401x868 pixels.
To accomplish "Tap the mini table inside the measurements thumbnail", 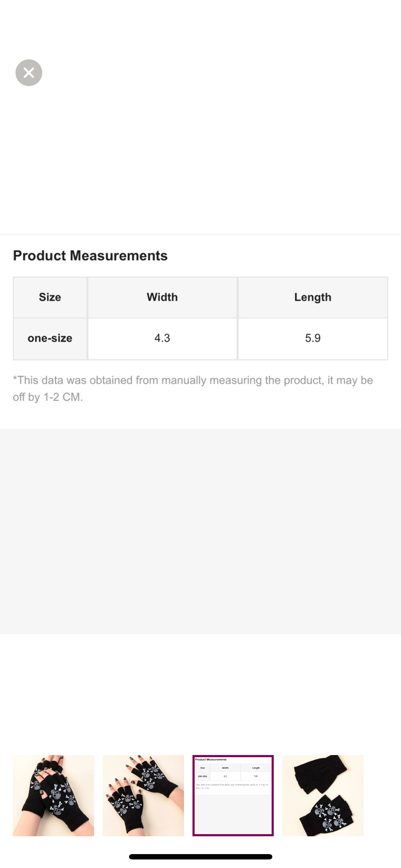I will [x=233, y=772].
